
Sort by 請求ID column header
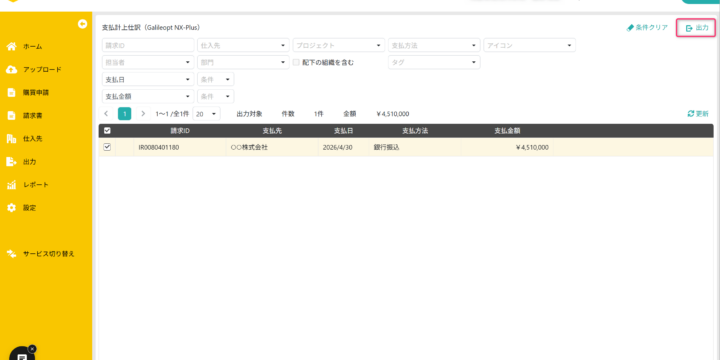pyautogui.click(x=180, y=131)
